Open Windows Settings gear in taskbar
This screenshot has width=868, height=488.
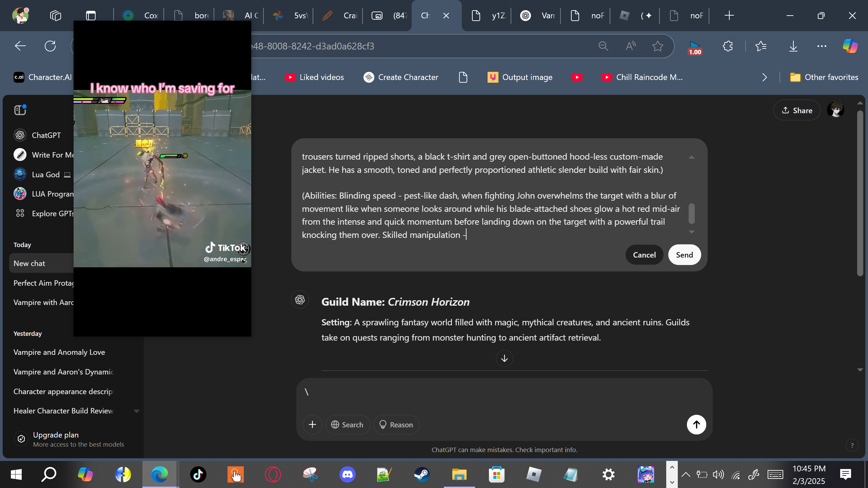[x=608, y=474]
